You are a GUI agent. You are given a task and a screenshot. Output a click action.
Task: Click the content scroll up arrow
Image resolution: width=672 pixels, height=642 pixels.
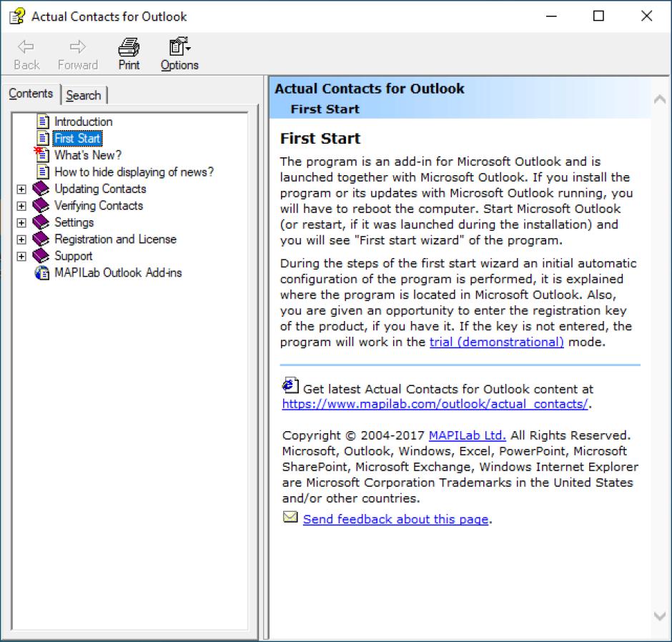point(660,99)
